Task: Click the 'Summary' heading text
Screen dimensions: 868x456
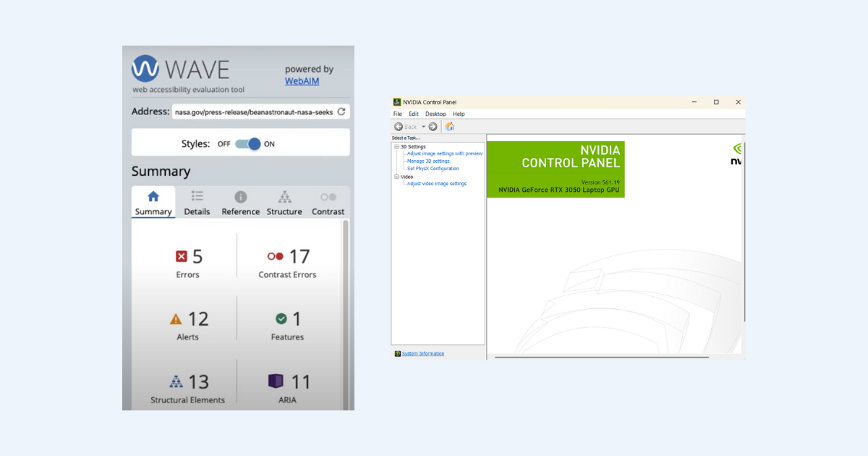Action: pyautogui.click(x=161, y=172)
